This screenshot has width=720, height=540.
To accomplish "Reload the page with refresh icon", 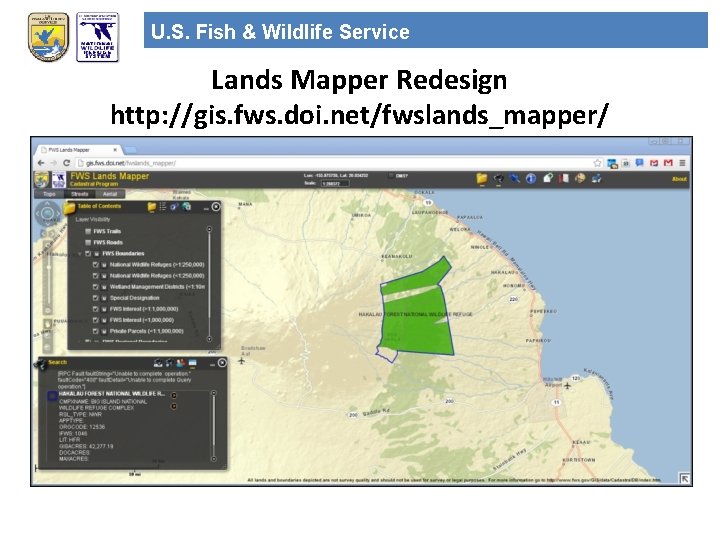I will point(67,163).
